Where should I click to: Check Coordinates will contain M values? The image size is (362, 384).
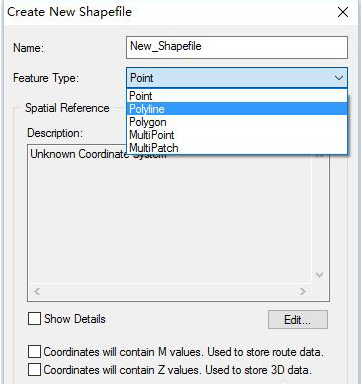tap(34, 352)
